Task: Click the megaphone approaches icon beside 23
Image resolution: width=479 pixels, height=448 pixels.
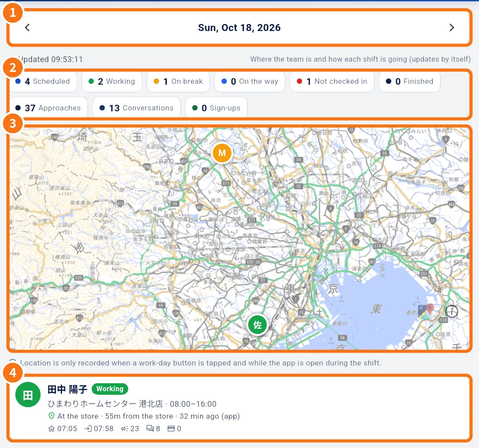Action: (124, 428)
